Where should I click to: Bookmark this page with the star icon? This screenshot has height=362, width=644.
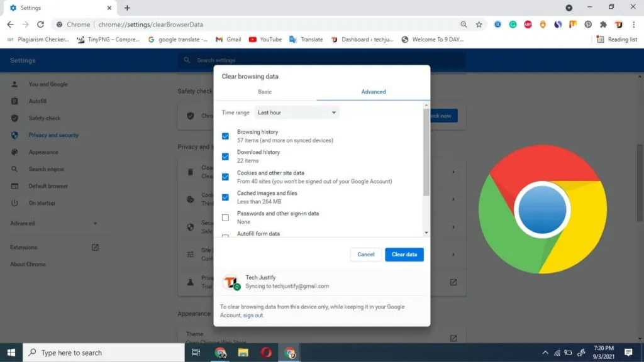pos(479,25)
